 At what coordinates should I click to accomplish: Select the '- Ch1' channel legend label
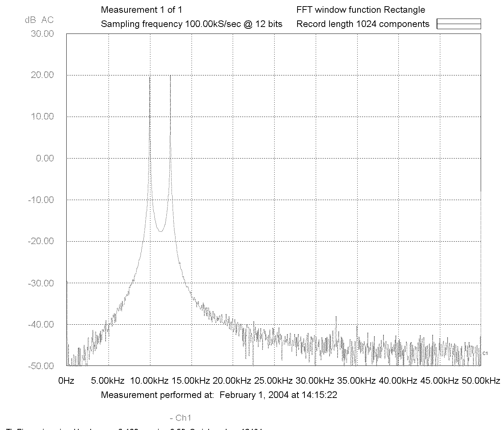[180, 418]
